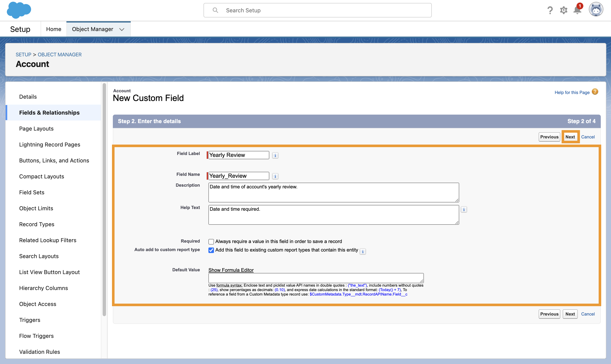Switch to the Home tab

pyautogui.click(x=53, y=29)
